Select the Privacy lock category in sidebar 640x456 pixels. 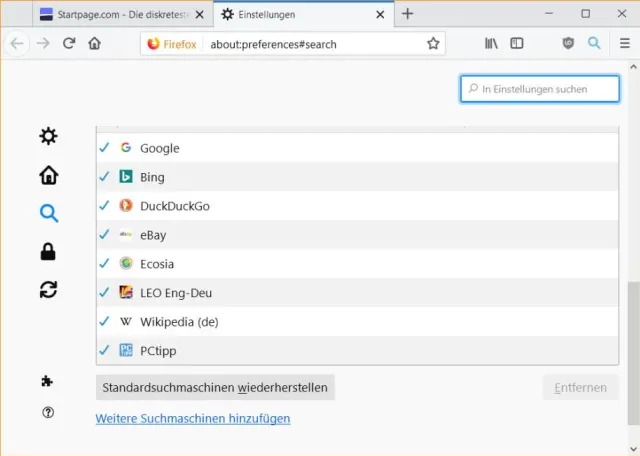click(48, 252)
